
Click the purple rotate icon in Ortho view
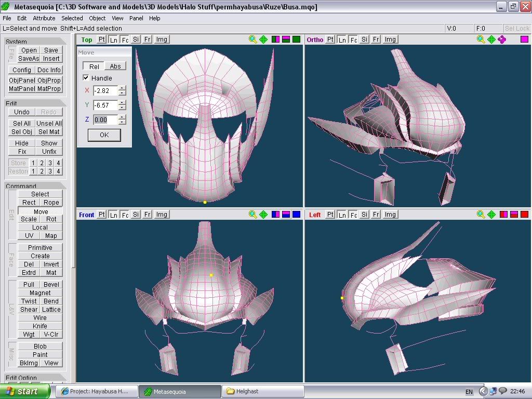point(502,39)
